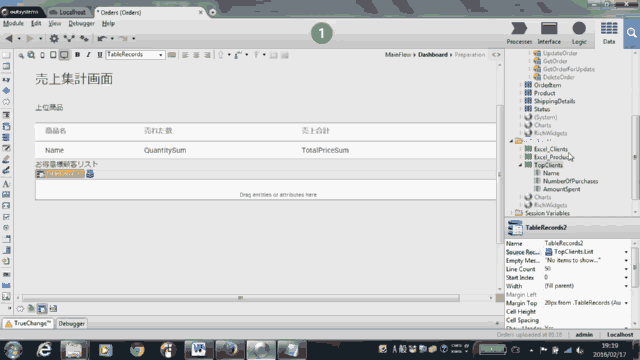Click Dashboard in the breadcrumb
This screenshot has height=360, width=640.
point(433,55)
